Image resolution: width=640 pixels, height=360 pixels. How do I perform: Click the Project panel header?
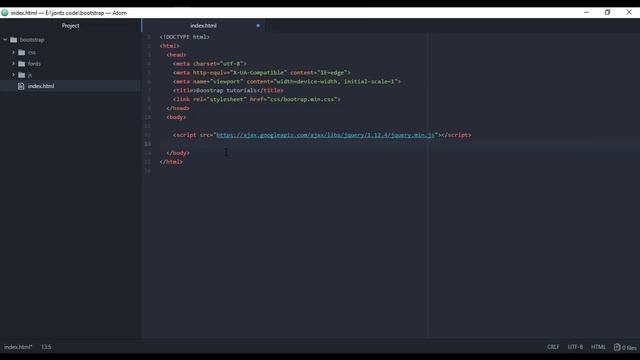[71, 25]
